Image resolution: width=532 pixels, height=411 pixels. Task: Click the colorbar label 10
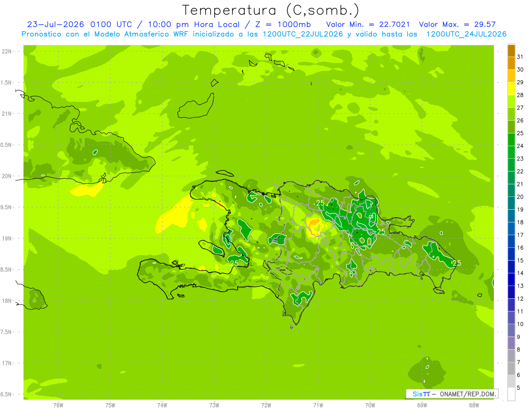[x=520, y=324]
